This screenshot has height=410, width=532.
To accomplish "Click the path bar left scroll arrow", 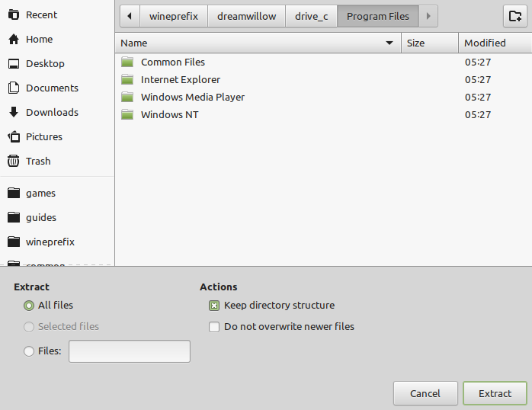I will tap(130, 16).
